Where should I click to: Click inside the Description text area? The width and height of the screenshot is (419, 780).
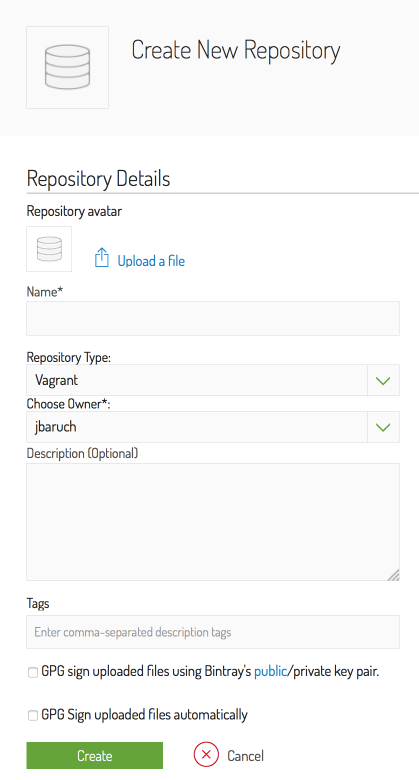[x=213, y=522]
